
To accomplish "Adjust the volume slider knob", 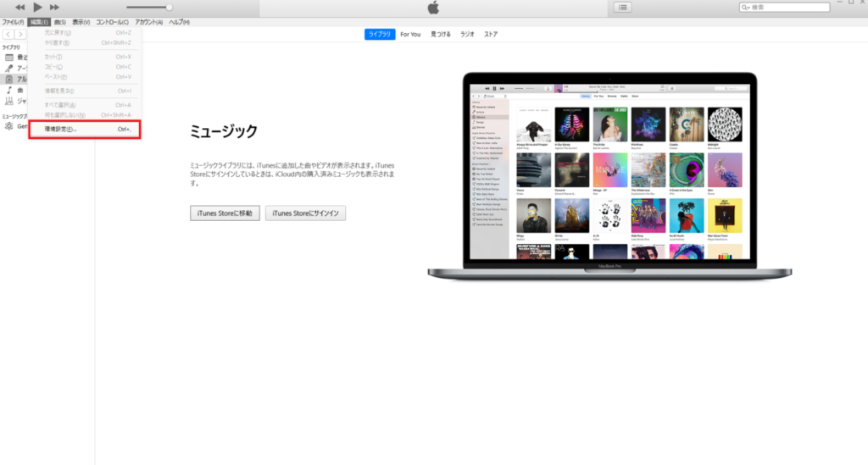I will (169, 7).
